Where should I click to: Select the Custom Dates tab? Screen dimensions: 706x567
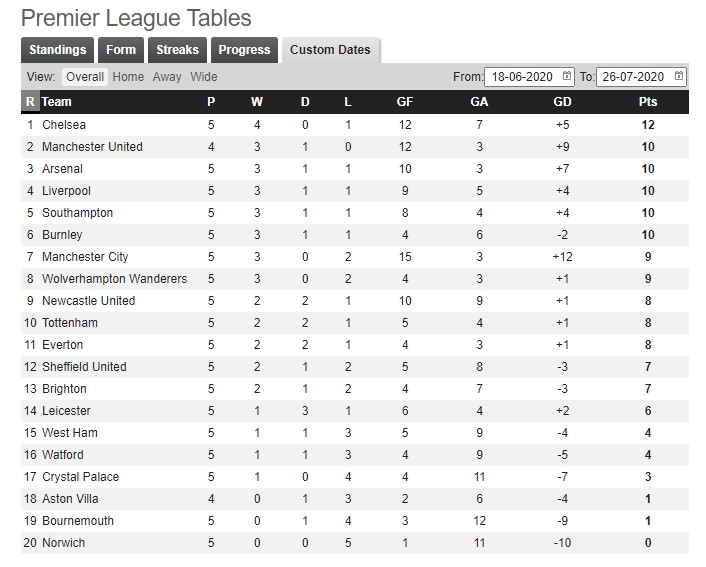pos(330,50)
